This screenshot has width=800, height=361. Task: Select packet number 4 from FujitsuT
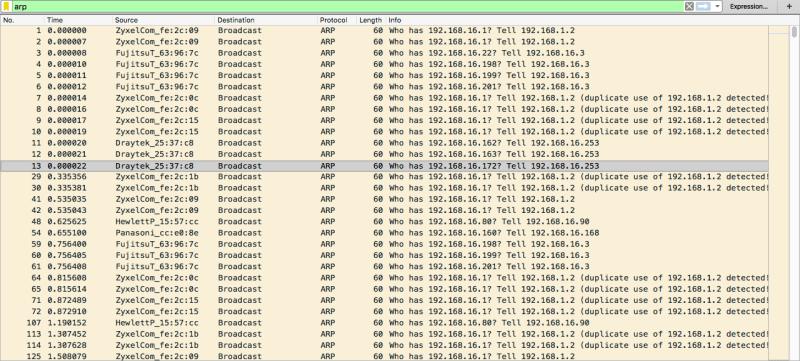point(384,64)
